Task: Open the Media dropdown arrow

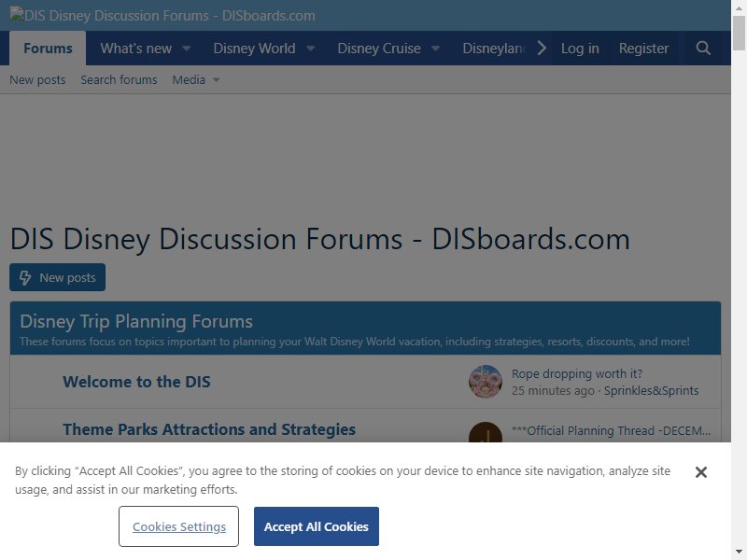Action: pos(217,79)
